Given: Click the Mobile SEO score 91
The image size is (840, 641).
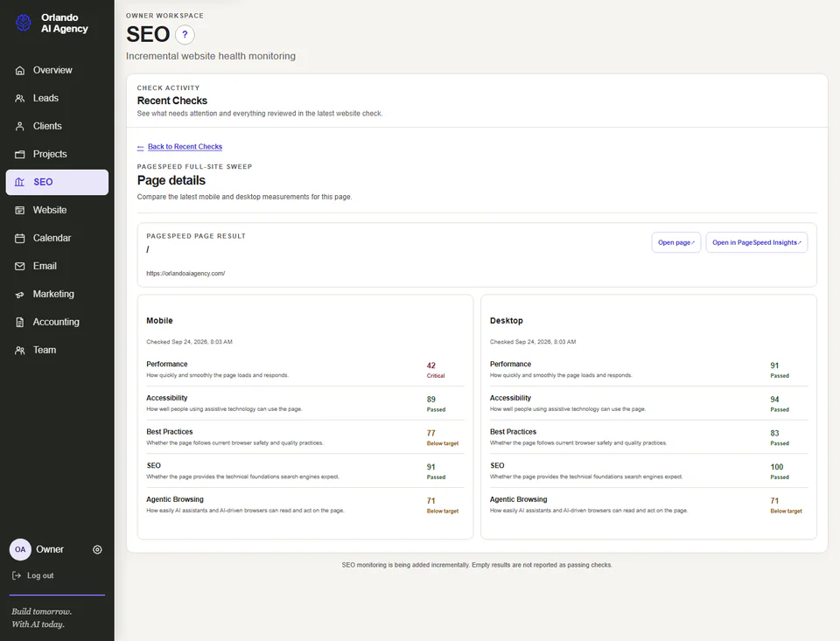Looking at the screenshot, I should pos(431,467).
